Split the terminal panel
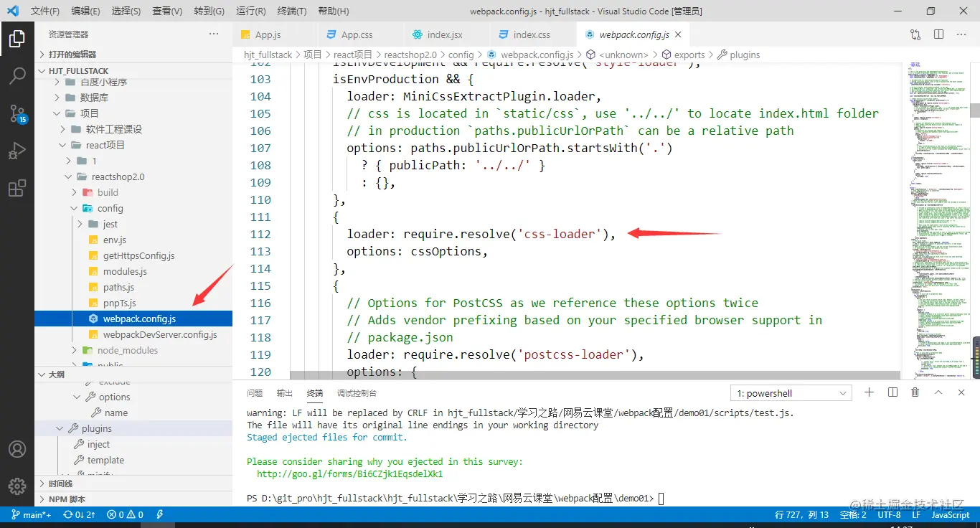The height and width of the screenshot is (528, 980). [892, 392]
